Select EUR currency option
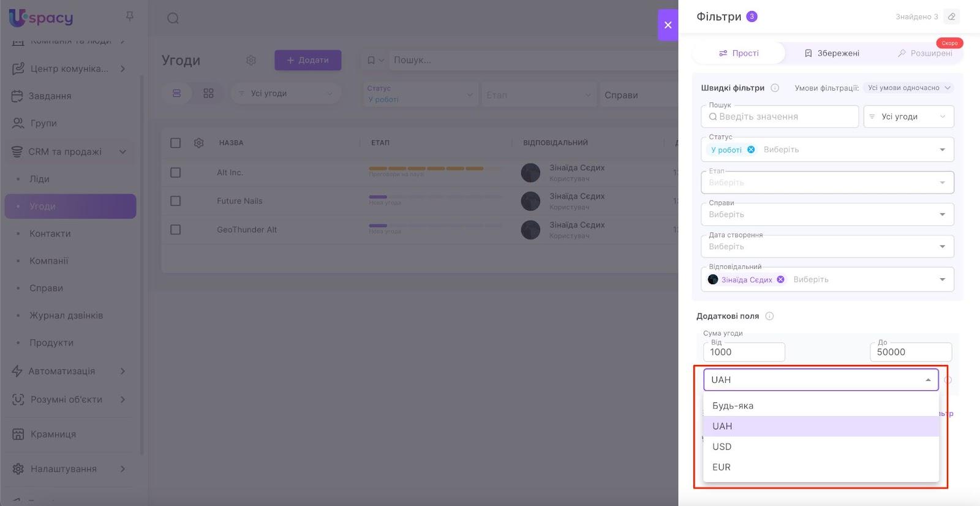Viewport: 980px width, 506px height. pos(821,467)
